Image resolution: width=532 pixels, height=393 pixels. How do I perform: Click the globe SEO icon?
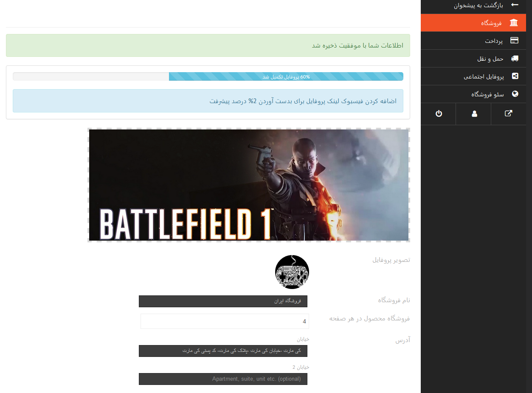pyautogui.click(x=515, y=94)
